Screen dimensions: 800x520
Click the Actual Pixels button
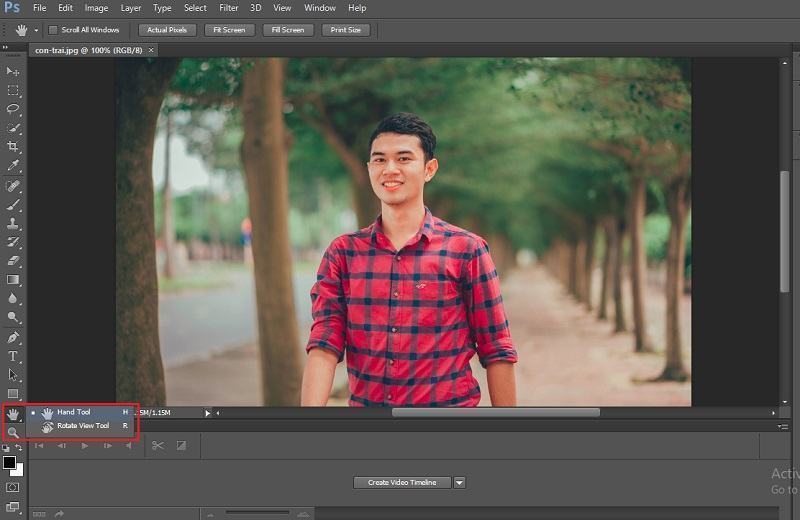[167, 30]
